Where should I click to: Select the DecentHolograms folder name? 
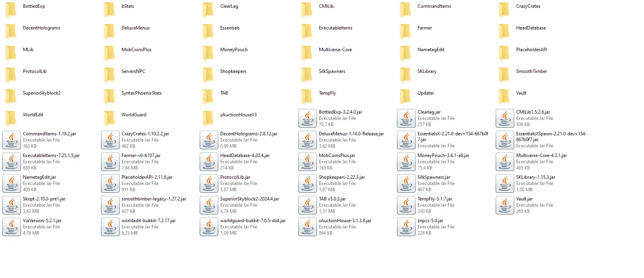click(x=42, y=28)
